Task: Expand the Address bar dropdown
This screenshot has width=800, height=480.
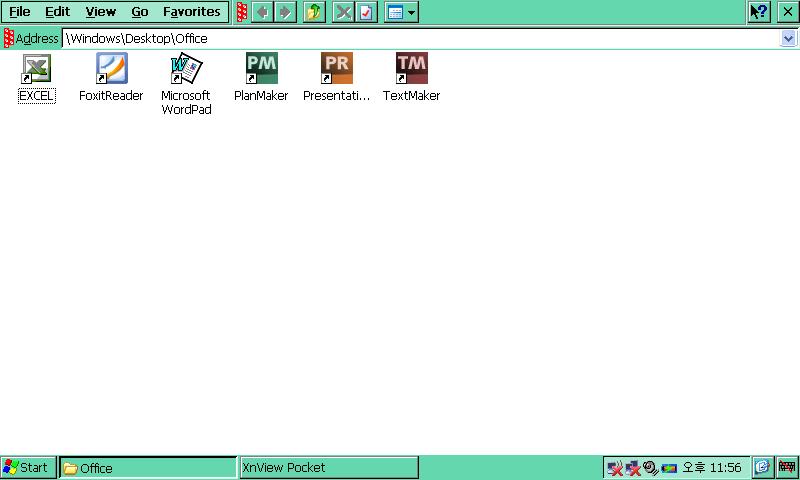Action: pos(788,38)
